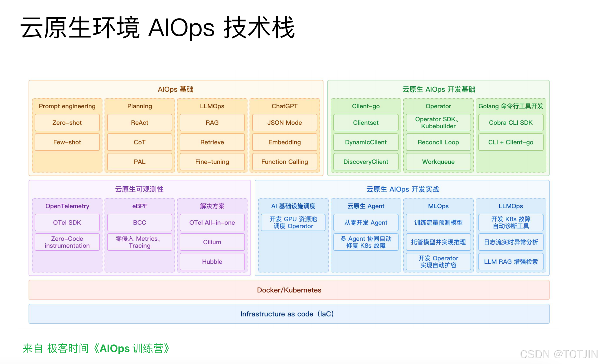Click the 训练流量预测模型 box
Image resolution: width=599 pixels, height=364 pixels.
[x=438, y=222]
